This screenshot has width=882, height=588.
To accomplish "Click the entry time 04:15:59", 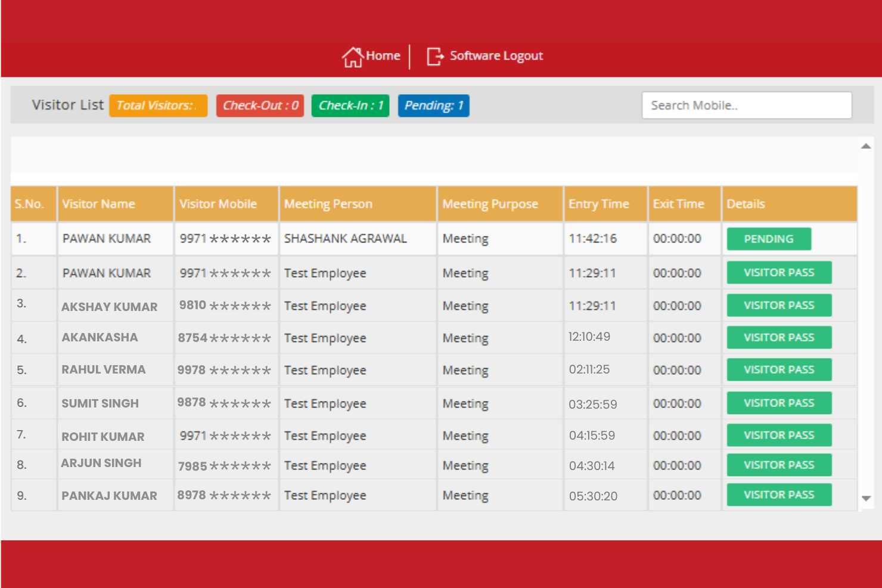I will tap(592, 435).
